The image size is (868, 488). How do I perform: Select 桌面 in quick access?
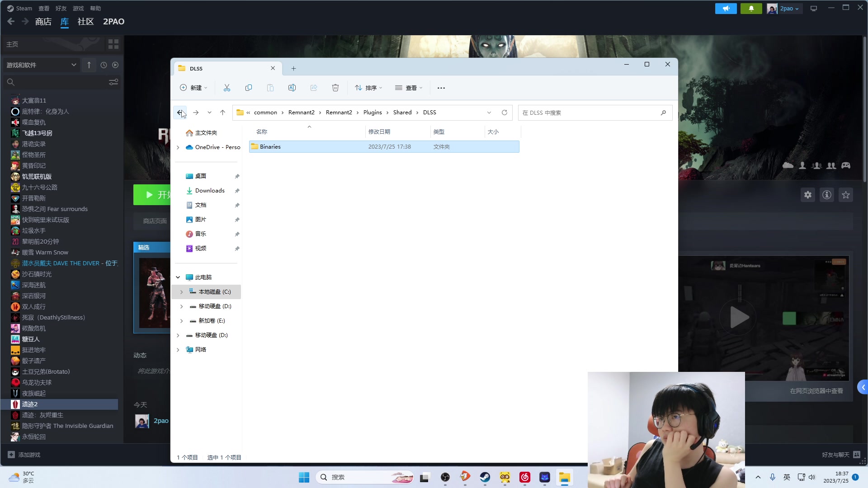point(201,176)
